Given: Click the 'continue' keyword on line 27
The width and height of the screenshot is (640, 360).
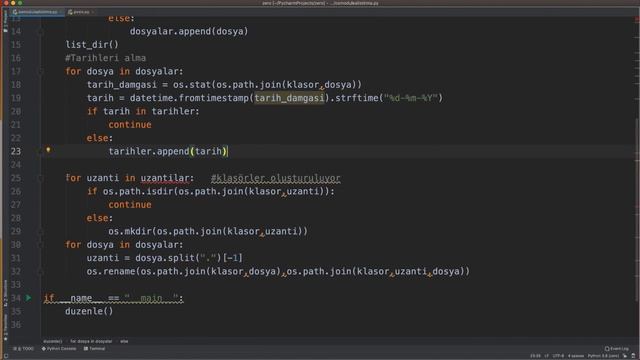Looking at the screenshot, I should (130, 205).
